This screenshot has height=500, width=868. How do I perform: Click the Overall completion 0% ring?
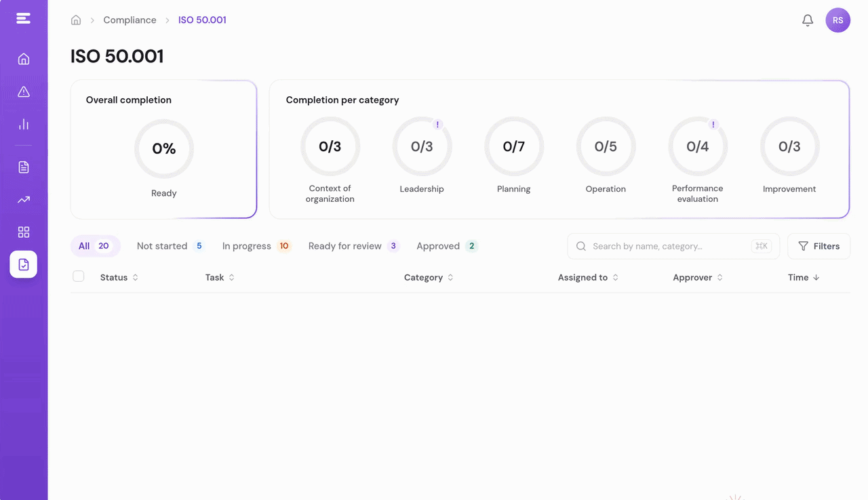(164, 149)
